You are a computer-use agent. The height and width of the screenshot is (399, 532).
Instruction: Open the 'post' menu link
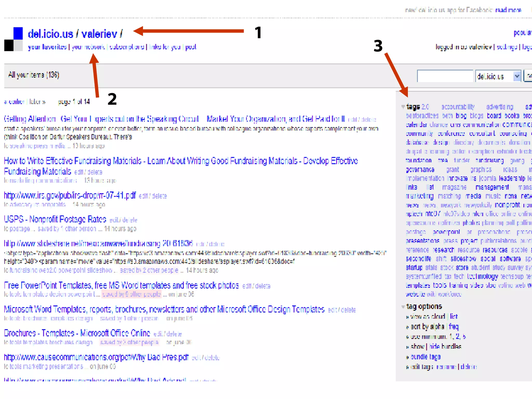coord(191,47)
